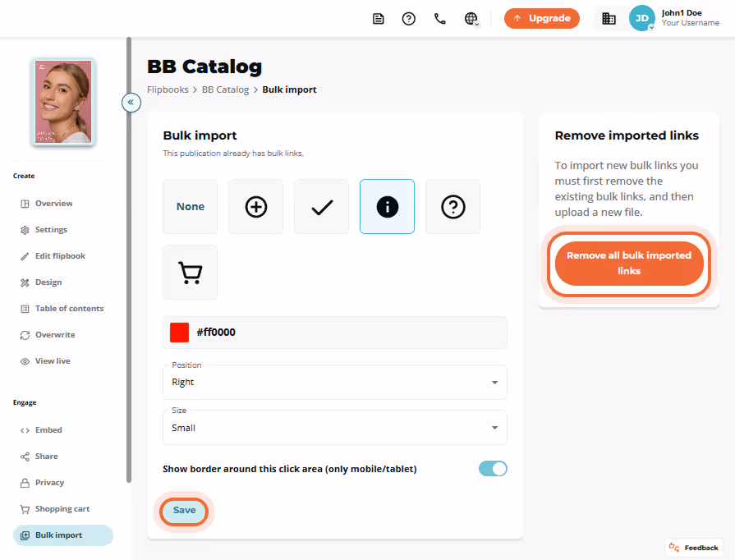Viewport: 735px width, 560px height.
Task: Toggle show border around click area
Action: click(493, 469)
